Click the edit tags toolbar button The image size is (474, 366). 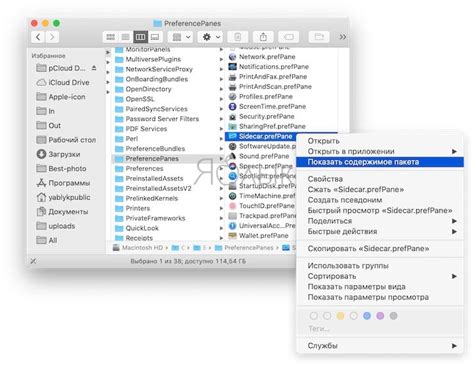[x=289, y=37]
